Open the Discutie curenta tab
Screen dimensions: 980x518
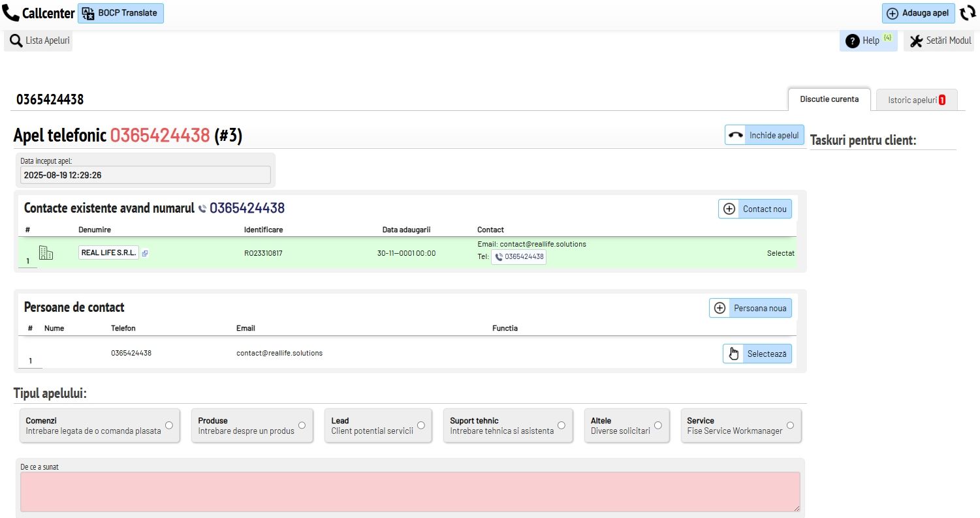click(x=829, y=100)
